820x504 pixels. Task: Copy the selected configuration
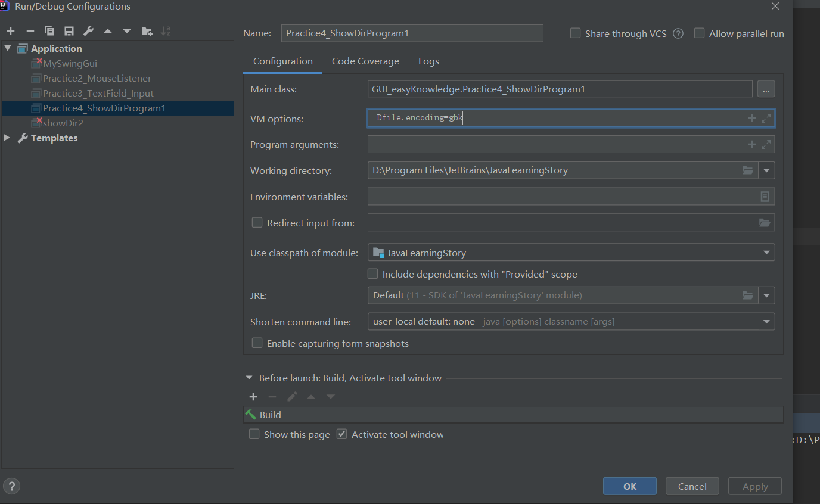coord(49,31)
